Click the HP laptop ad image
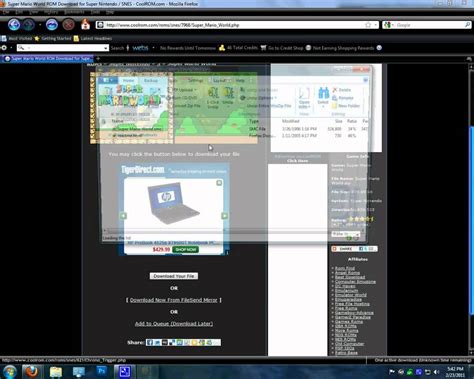Screen dimensions: 474x379 pos(173,203)
